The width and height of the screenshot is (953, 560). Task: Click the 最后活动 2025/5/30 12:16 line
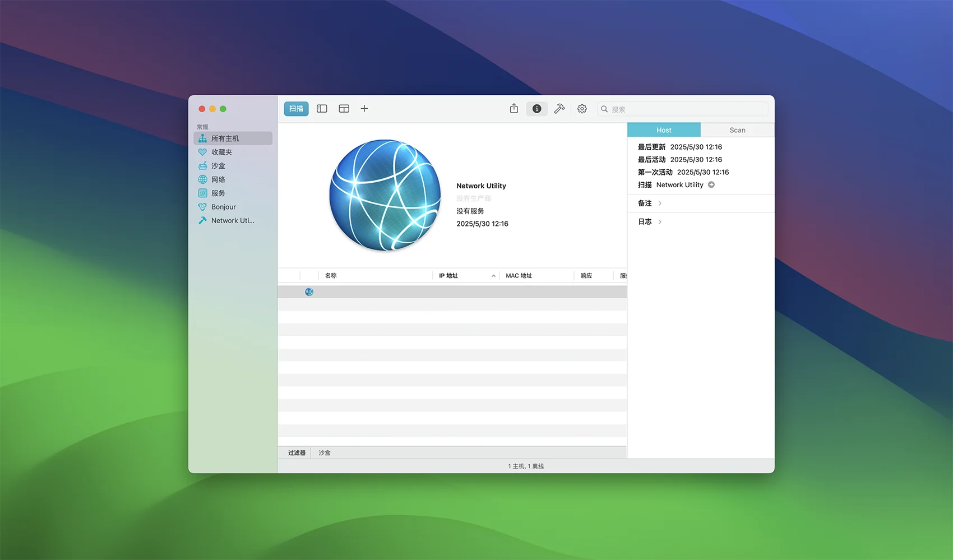pyautogui.click(x=680, y=160)
